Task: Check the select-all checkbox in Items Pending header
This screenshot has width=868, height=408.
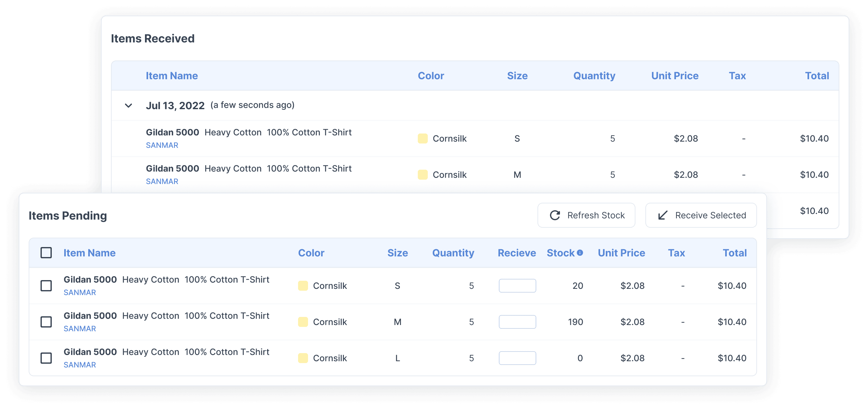Action: [x=46, y=252]
